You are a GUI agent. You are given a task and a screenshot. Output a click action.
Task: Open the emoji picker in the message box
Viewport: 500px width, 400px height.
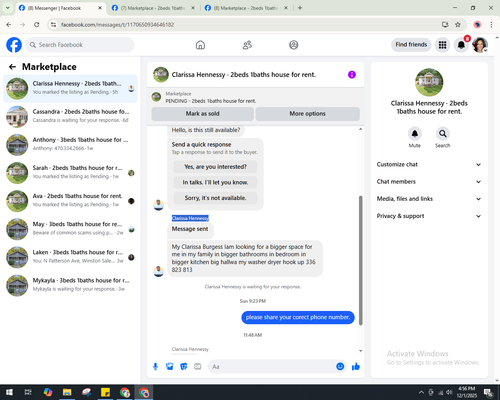340,367
